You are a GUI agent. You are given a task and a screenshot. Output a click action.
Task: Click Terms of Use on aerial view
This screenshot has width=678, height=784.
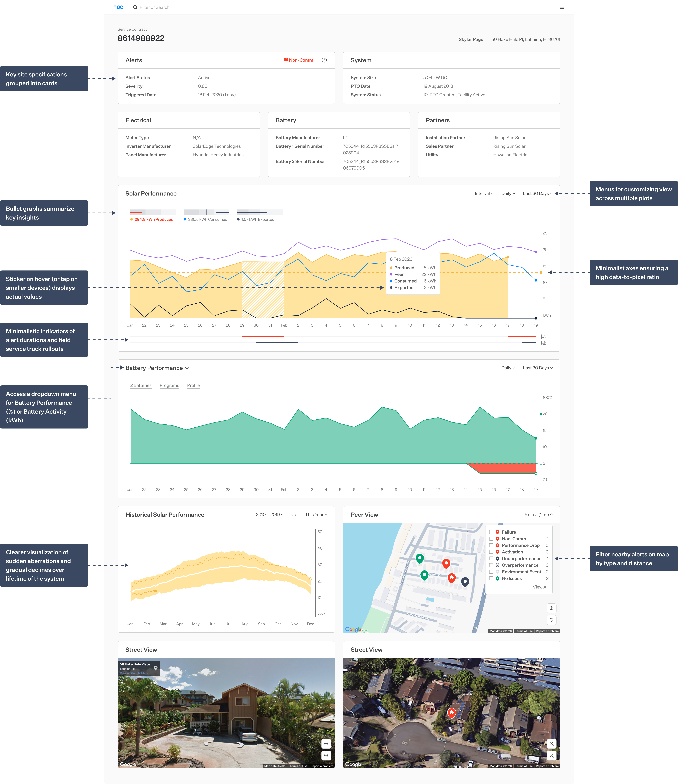[524, 766]
